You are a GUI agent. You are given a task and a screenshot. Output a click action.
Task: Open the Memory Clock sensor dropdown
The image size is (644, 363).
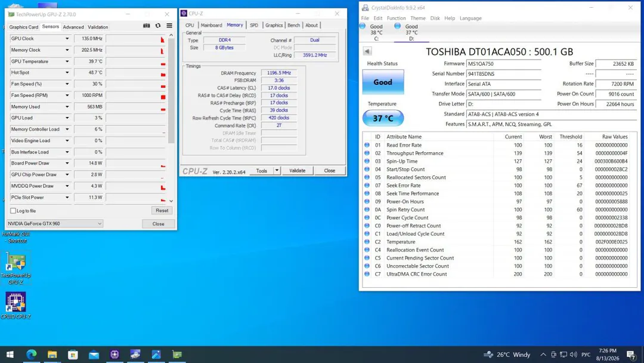coord(67,50)
